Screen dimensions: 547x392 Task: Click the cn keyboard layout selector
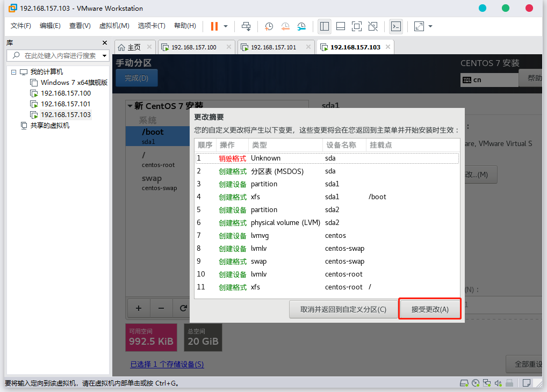click(x=489, y=80)
